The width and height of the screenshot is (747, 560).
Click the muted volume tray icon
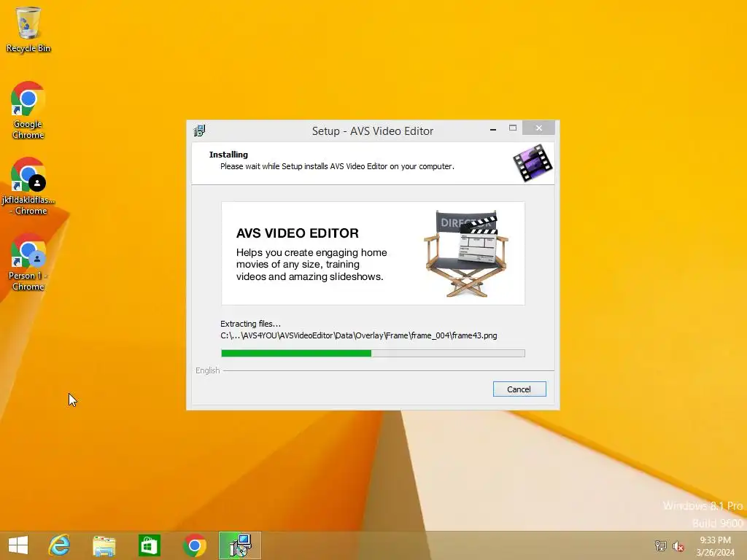tap(678, 546)
